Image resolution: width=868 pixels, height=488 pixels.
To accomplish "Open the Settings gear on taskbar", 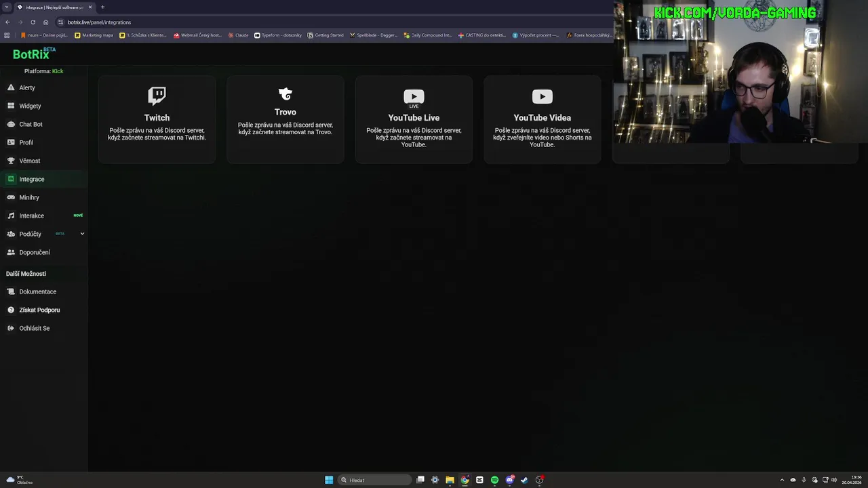I will coord(435,480).
